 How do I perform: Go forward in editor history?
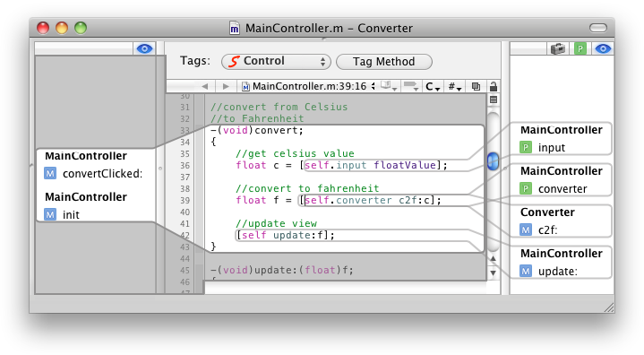tap(226, 86)
